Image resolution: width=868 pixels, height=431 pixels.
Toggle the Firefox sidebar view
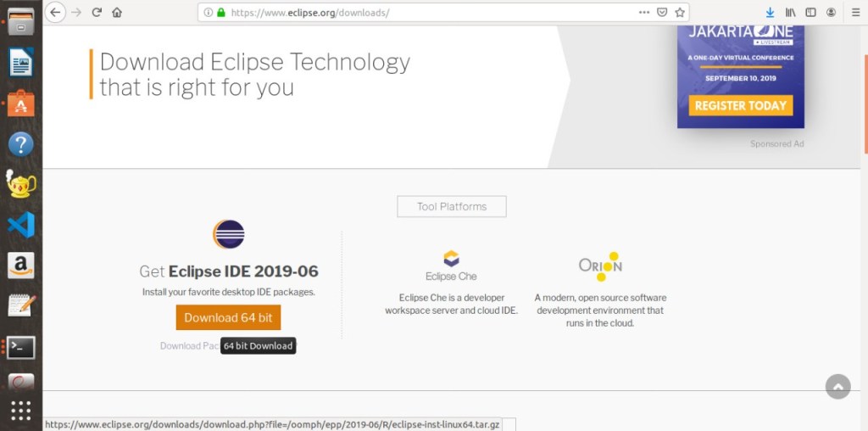[x=811, y=13]
